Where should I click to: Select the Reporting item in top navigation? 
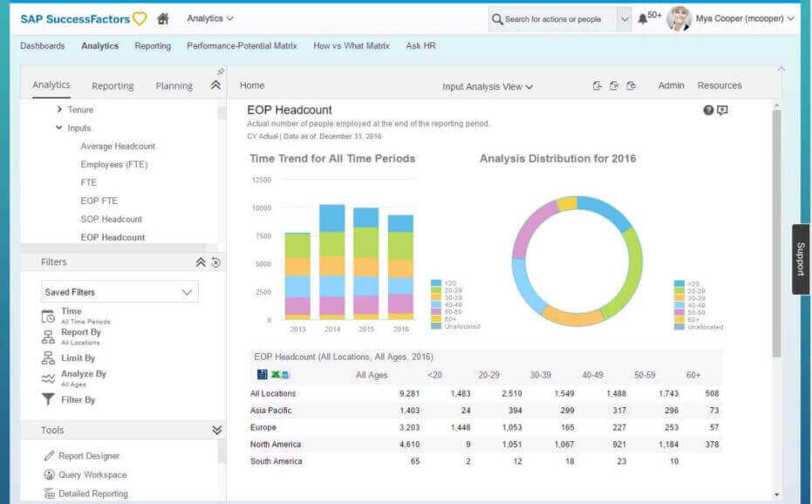point(153,46)
